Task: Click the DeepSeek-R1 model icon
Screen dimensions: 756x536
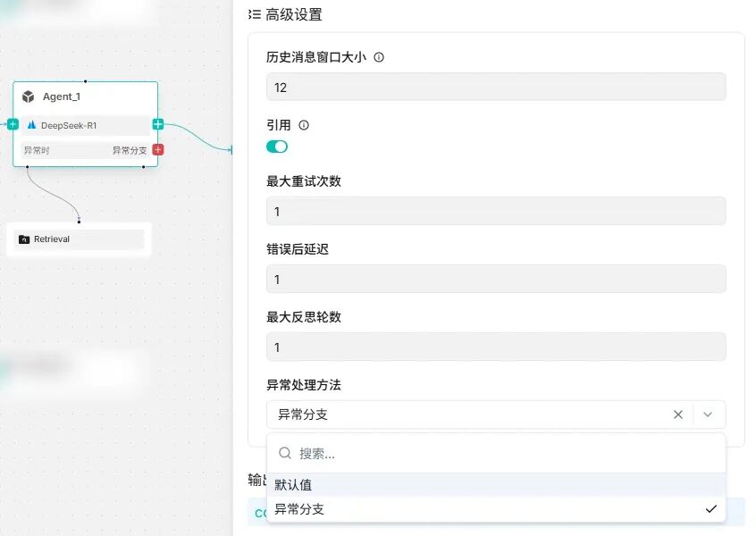Action: (x=32, y=124)
